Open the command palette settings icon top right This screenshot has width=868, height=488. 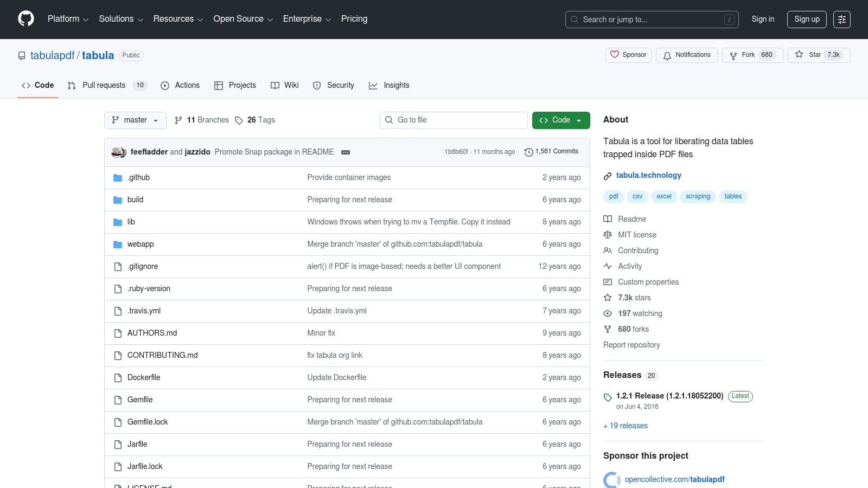(x=842, y=19)
